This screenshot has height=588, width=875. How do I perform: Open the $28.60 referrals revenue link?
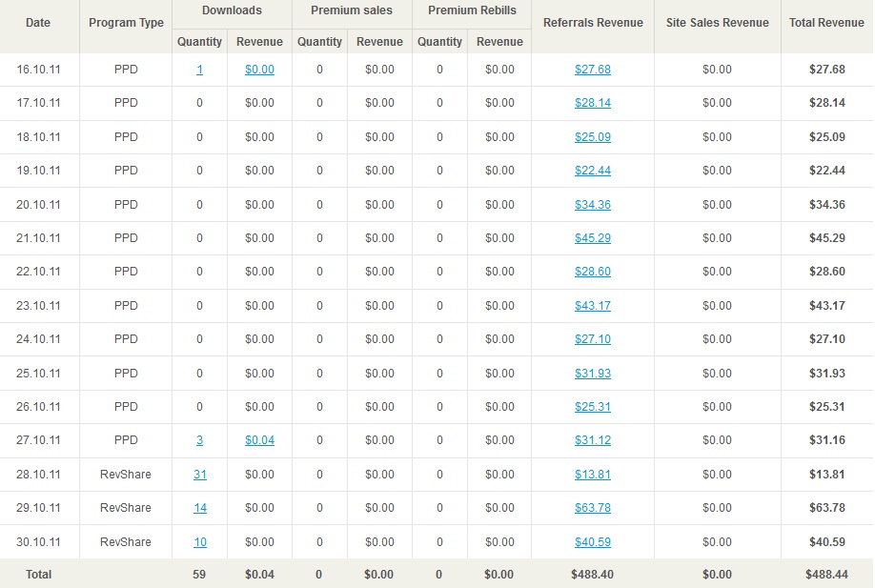593,271
